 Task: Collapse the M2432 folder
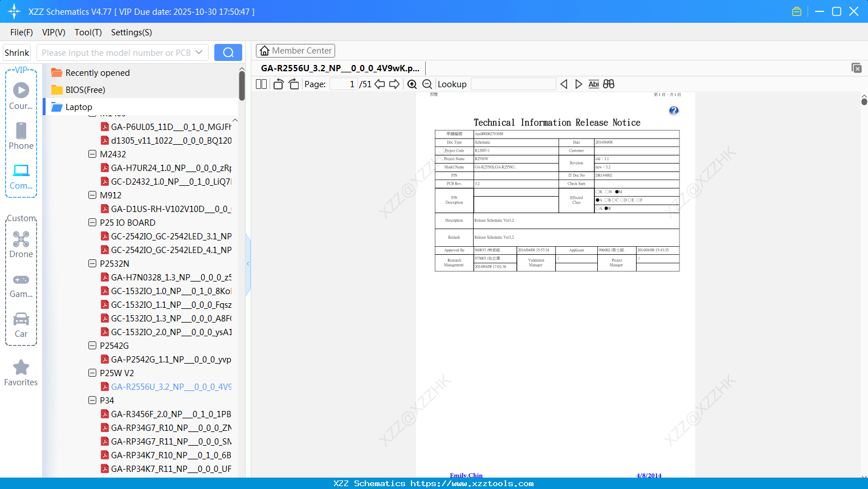92,154
